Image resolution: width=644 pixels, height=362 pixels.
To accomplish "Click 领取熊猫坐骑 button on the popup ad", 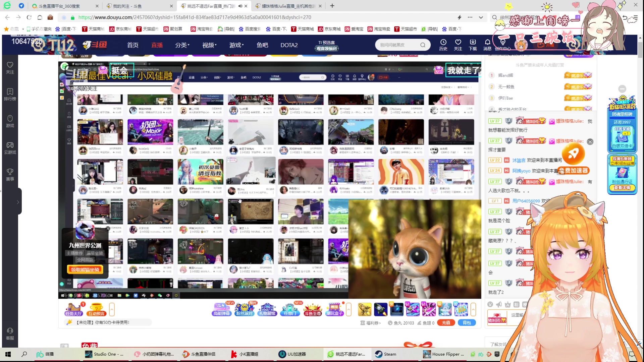I will (85, 269).
